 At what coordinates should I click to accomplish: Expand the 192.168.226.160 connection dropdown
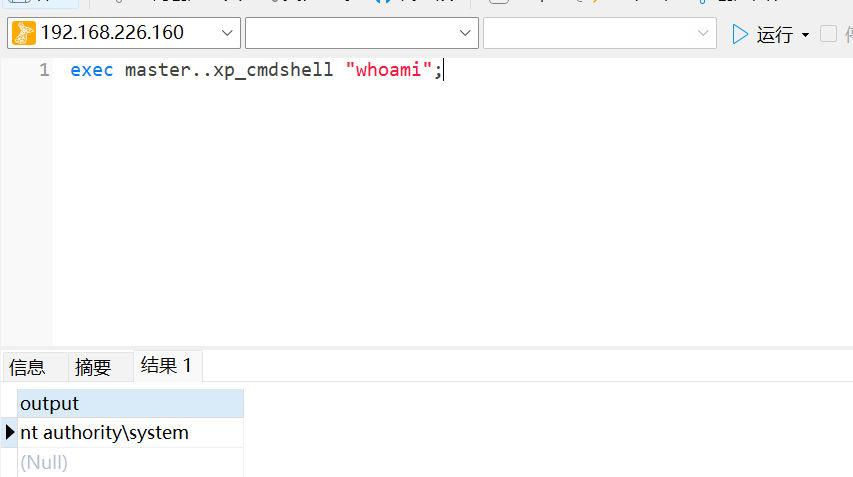226,33
